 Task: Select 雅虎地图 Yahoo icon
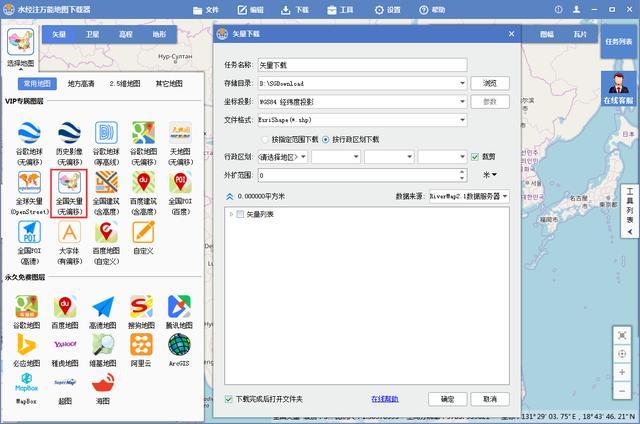[x=65, y=345]
